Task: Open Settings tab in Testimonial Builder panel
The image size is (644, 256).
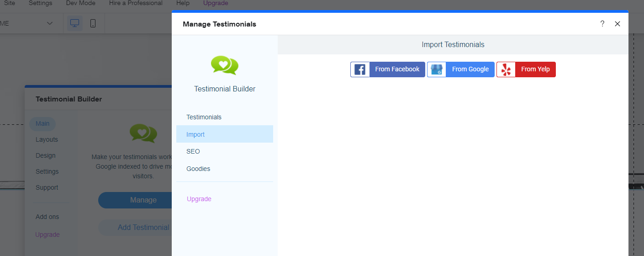Action: pos(47,171)
